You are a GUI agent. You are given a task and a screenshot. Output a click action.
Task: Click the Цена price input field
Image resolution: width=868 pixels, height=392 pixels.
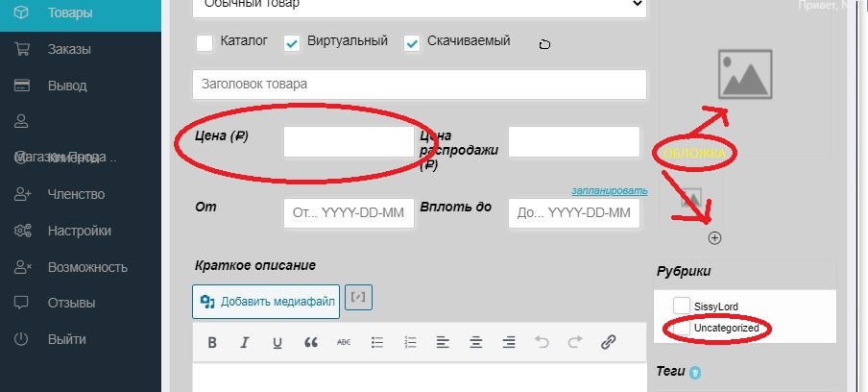click(349, 141)
